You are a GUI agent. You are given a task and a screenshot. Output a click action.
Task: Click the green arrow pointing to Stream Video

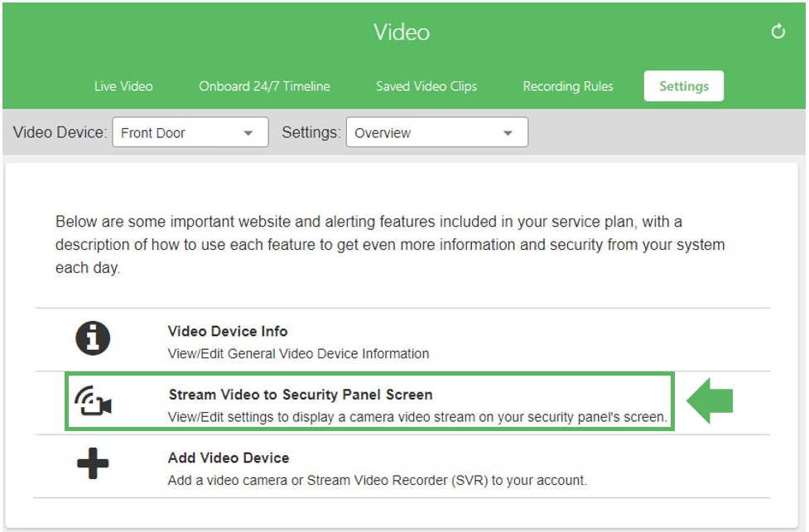[710, 400]
